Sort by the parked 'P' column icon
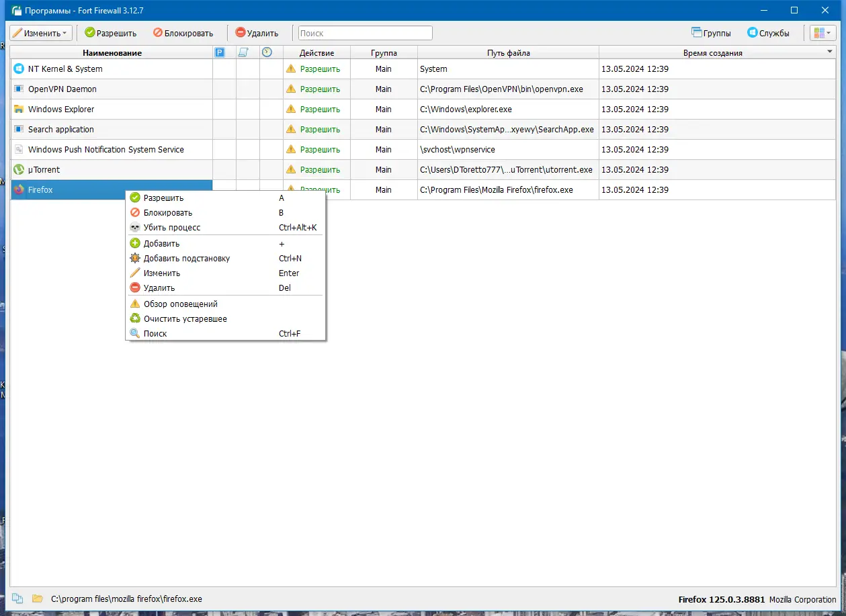Image resolution: width=846 pixels, height=616 pixels. pyautogui.click(x=219, y=52)
